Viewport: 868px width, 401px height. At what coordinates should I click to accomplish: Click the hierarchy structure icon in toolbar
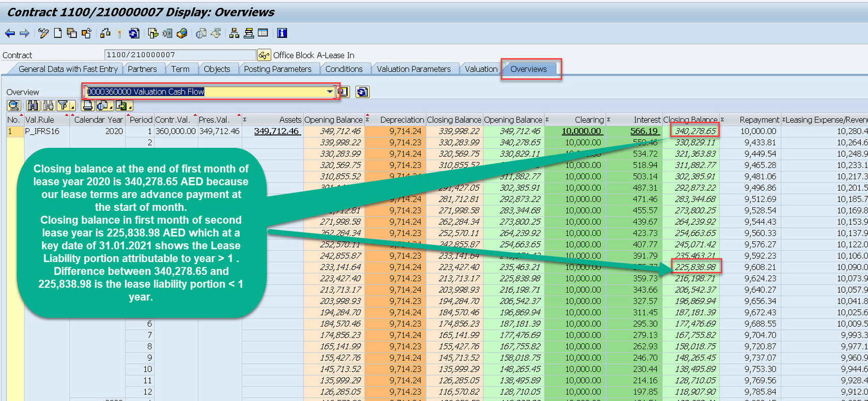[234, 34]
